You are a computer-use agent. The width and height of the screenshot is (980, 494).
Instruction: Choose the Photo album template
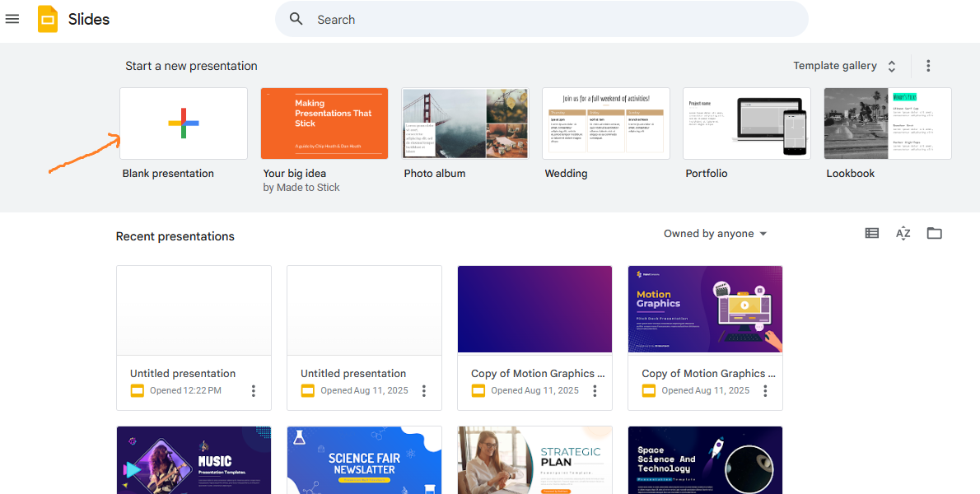[x=465, y=123]
